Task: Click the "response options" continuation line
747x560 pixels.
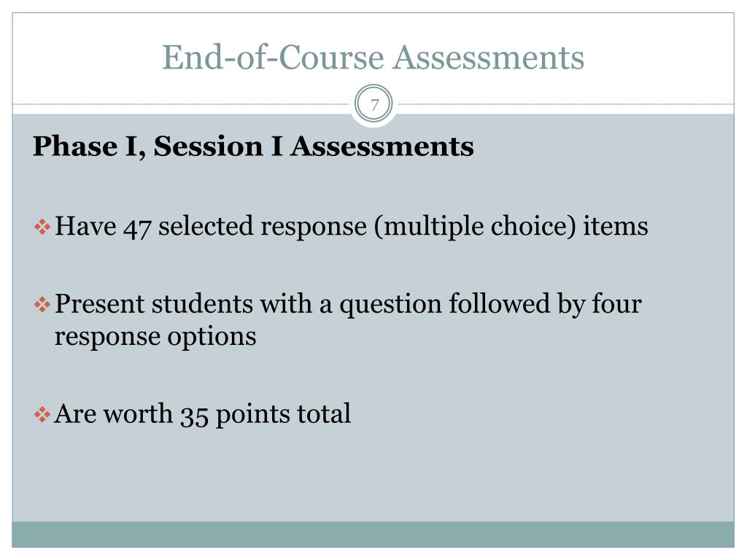Action: (x=155, y=337)
